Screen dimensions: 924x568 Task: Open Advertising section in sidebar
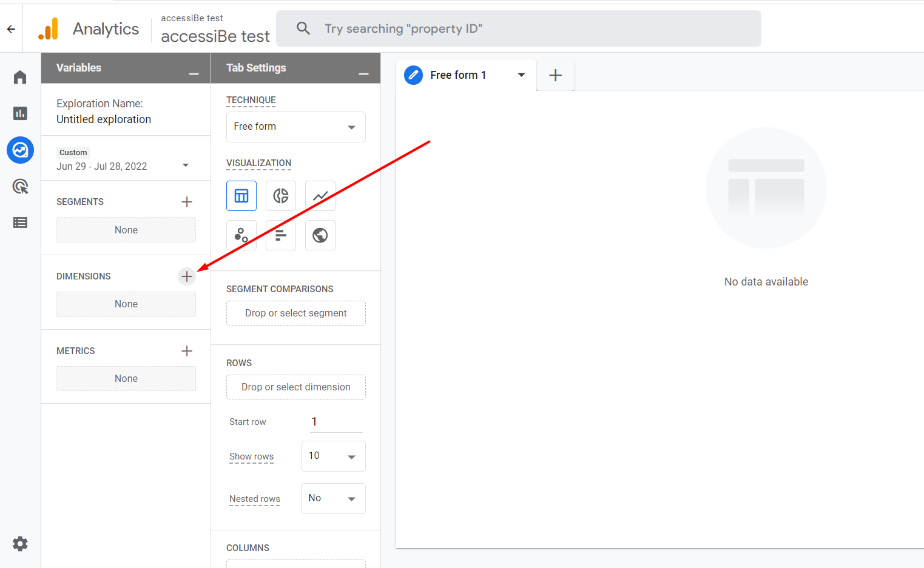(20, 186)
